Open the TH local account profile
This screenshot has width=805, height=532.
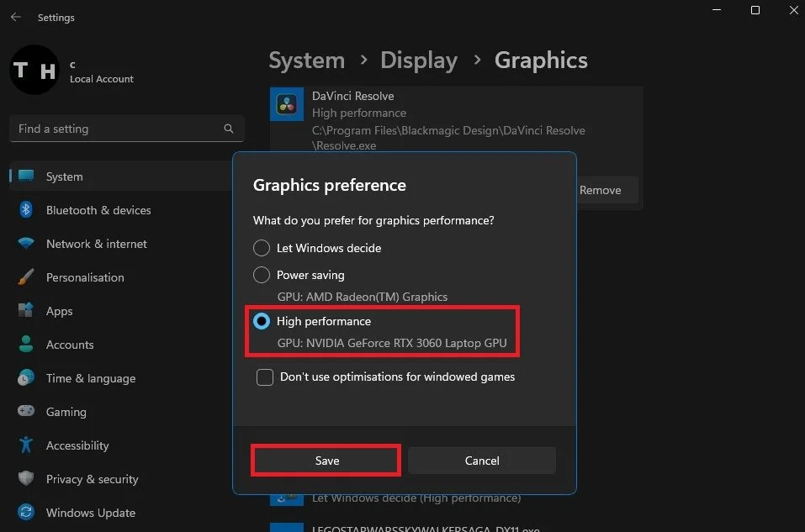[x=34, y=70]
